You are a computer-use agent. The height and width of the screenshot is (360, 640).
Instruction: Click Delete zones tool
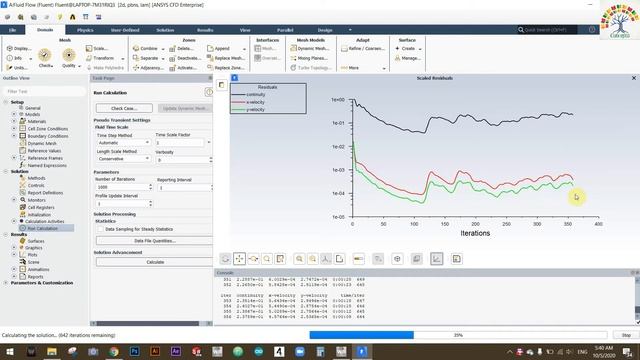coord(182,48)
